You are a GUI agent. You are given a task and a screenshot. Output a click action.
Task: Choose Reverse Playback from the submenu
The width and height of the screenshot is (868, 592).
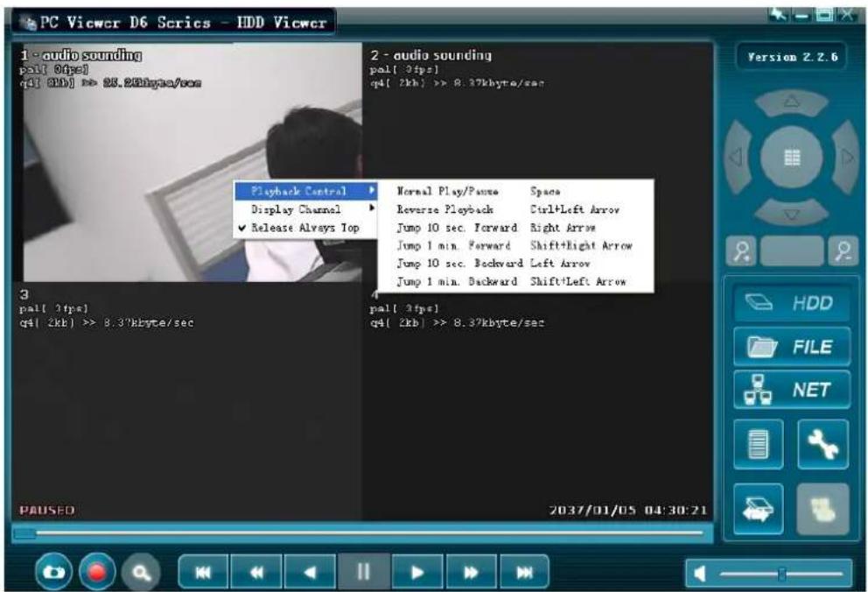tap(514, 209)
